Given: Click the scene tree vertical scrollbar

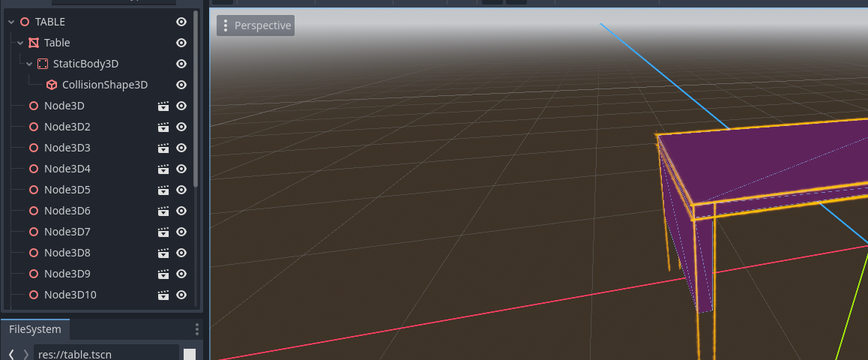Looking at the screenshot, I should (x=196, y=98).
